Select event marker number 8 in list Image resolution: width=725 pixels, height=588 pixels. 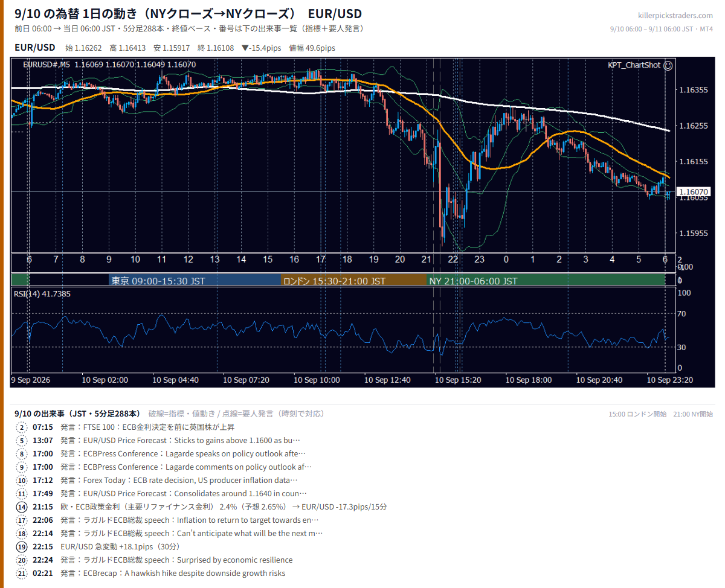point(22,454)
